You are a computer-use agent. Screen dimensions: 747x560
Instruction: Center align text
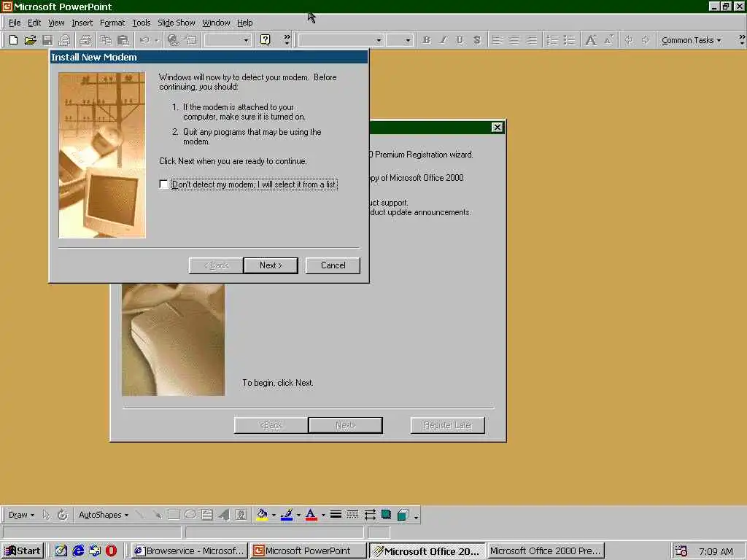(514, 40)
